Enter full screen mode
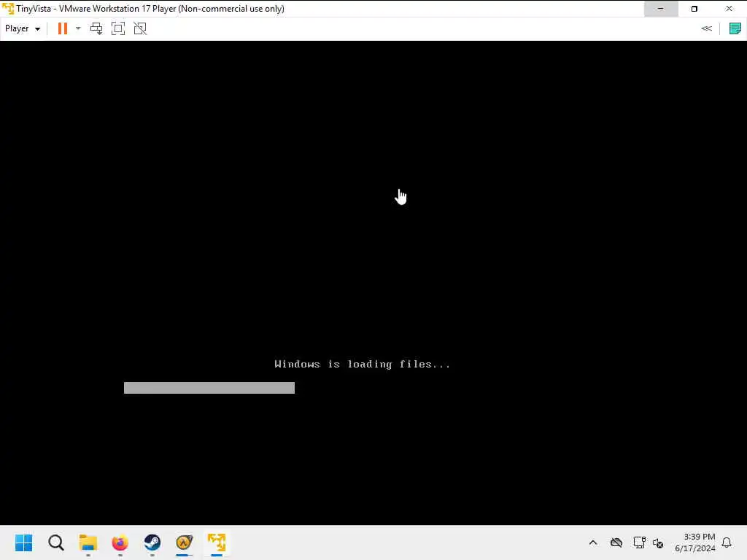The height and width of the screenshot is (560, 747). [118, 28]
